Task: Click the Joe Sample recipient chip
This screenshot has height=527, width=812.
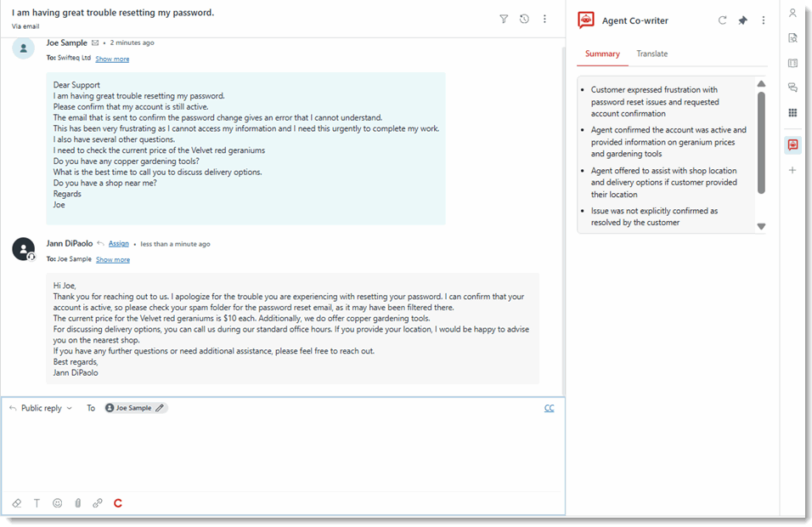Action: click(136, 408)
